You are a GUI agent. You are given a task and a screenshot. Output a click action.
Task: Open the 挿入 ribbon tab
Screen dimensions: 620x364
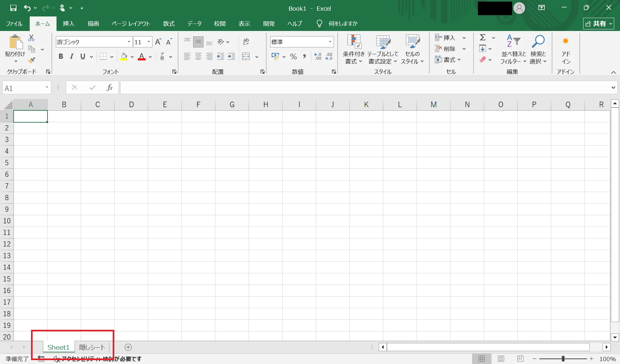coord(68,24)
